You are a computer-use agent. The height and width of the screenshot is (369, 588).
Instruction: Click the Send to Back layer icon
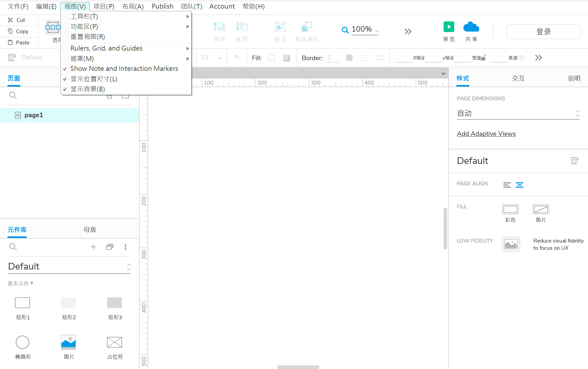point(242,27)
